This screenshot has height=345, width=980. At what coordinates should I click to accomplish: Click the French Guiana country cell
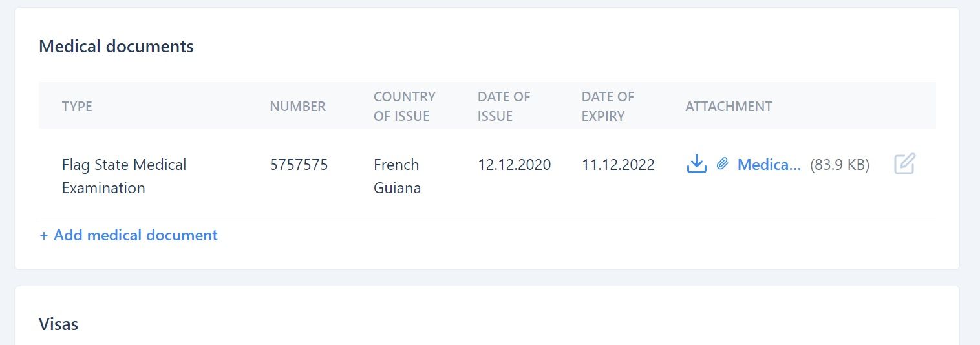point(398,176)
